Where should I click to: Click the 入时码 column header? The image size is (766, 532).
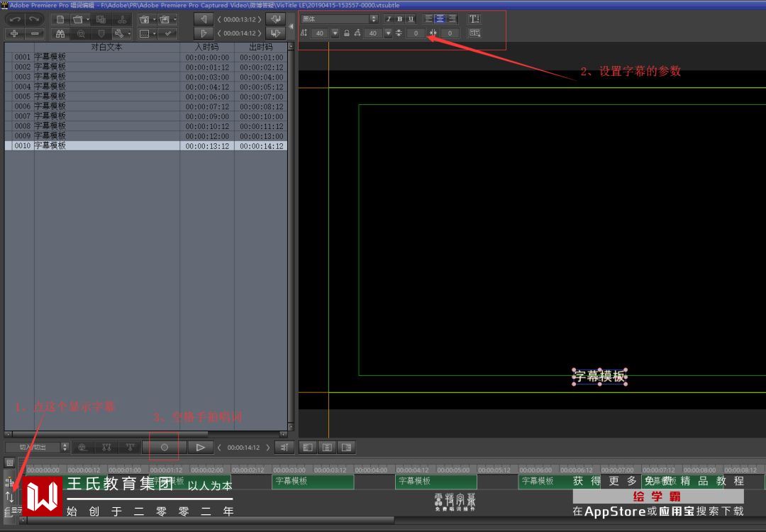pos(206,47)
